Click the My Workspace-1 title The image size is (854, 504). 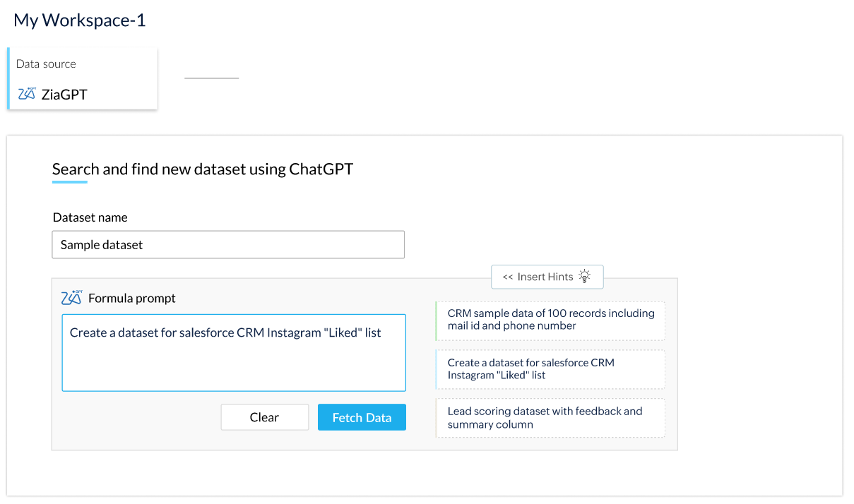click(80, 20)
